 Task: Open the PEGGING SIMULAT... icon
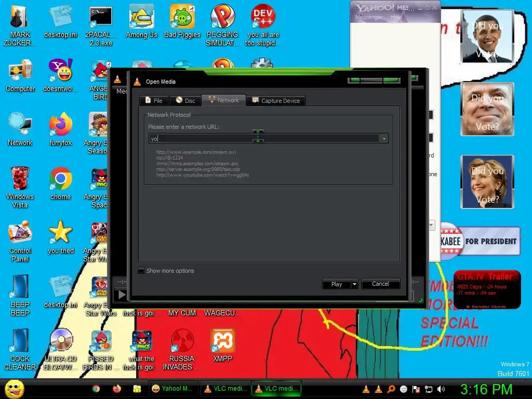click(222, 25)
